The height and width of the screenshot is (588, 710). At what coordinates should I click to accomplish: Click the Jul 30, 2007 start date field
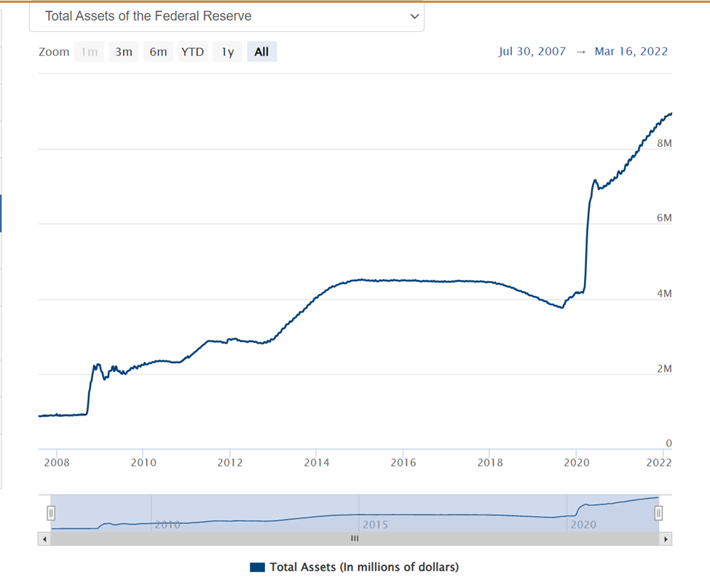tap(532, 52)
